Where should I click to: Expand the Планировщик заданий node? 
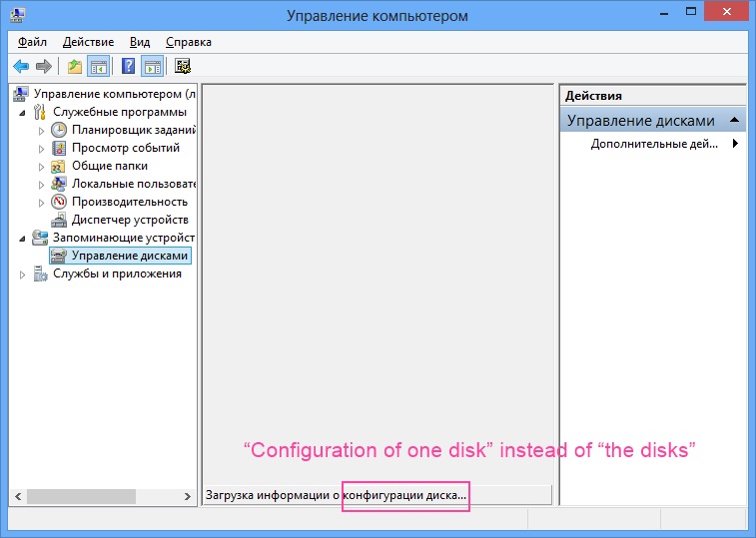coord(42,131)
